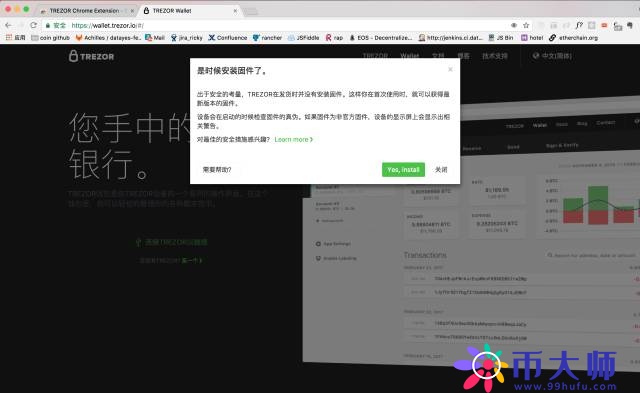Click the 关闭 button in the firmware dialog
The image size is (640, 393).
pos(441,170)
